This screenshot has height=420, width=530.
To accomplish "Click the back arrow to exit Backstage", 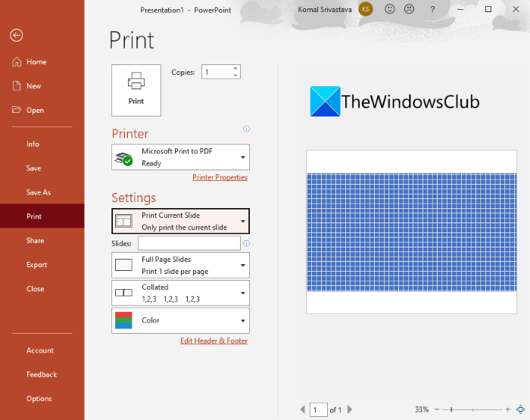I will pos(16,35).
